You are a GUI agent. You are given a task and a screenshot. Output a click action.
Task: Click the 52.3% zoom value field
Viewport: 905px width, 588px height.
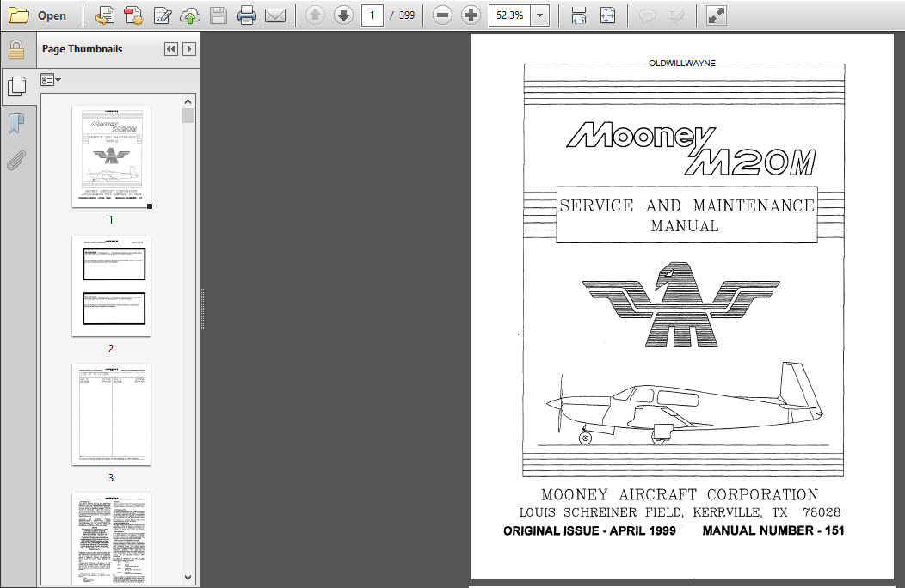(x=509, y=15)
